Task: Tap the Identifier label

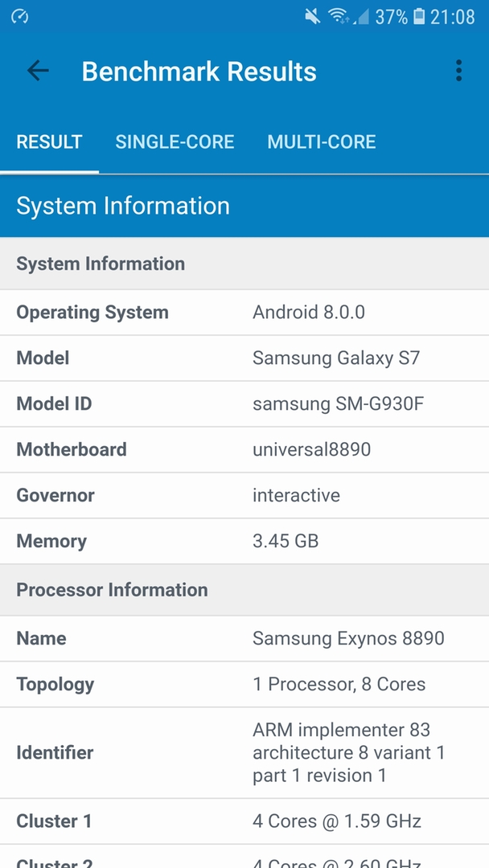Action: click(x=55, y=752)
